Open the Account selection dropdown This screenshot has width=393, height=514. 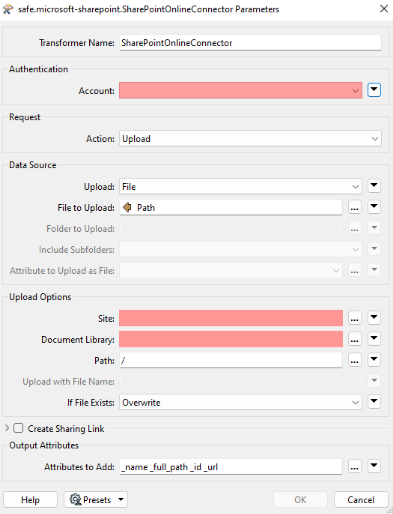(240, 90)
